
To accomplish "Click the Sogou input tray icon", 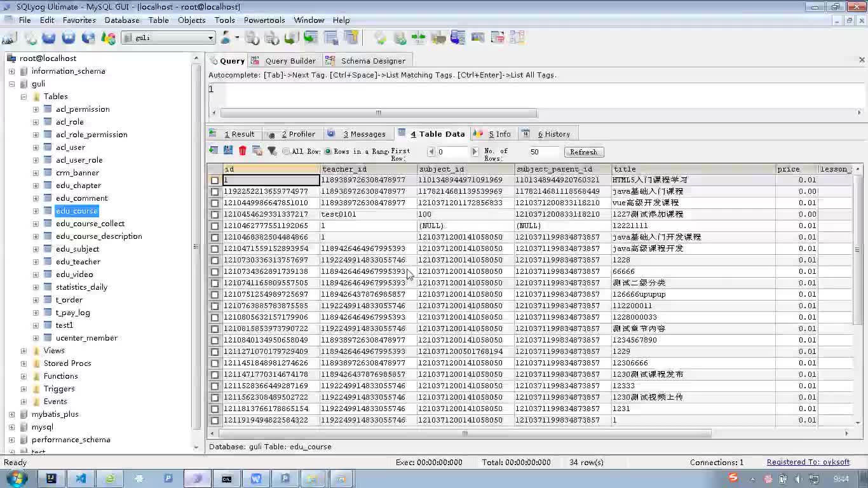I will tap(734, 478).
